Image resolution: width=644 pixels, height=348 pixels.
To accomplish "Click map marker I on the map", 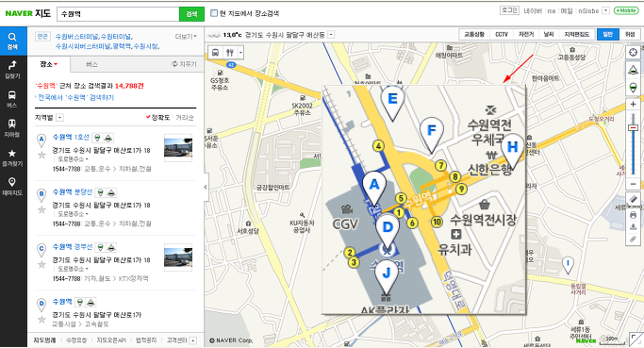I will pos(568,265).
